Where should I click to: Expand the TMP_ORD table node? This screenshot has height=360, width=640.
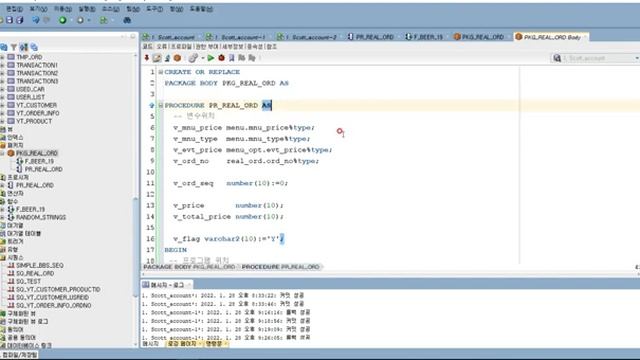(x=2, y=57)
